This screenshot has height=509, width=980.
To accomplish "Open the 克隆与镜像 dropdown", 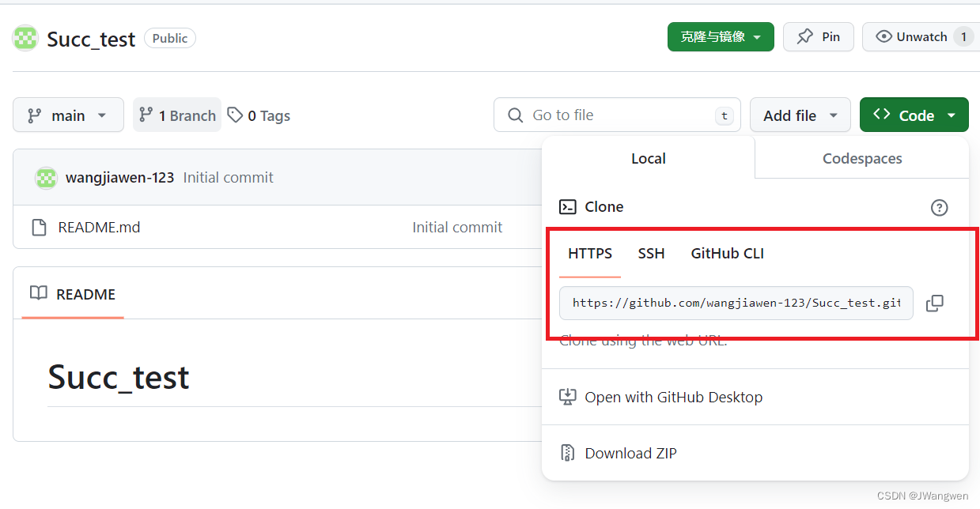I will coord(721,36).
